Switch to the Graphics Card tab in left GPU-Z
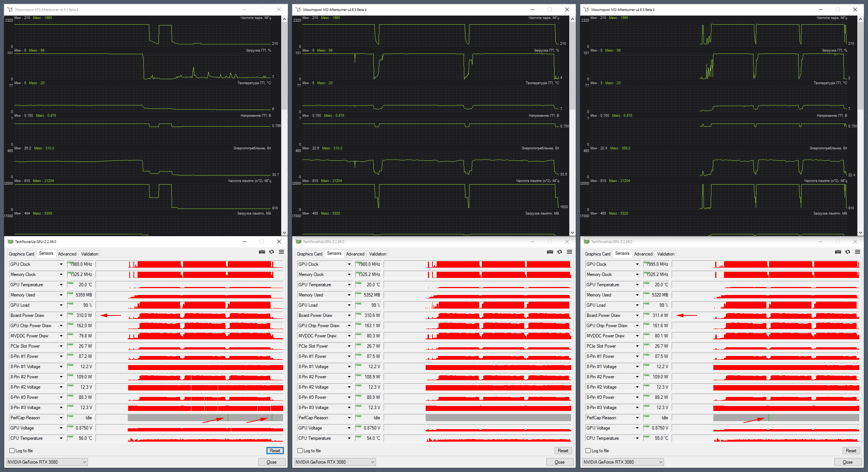 [x=22, y=254]
